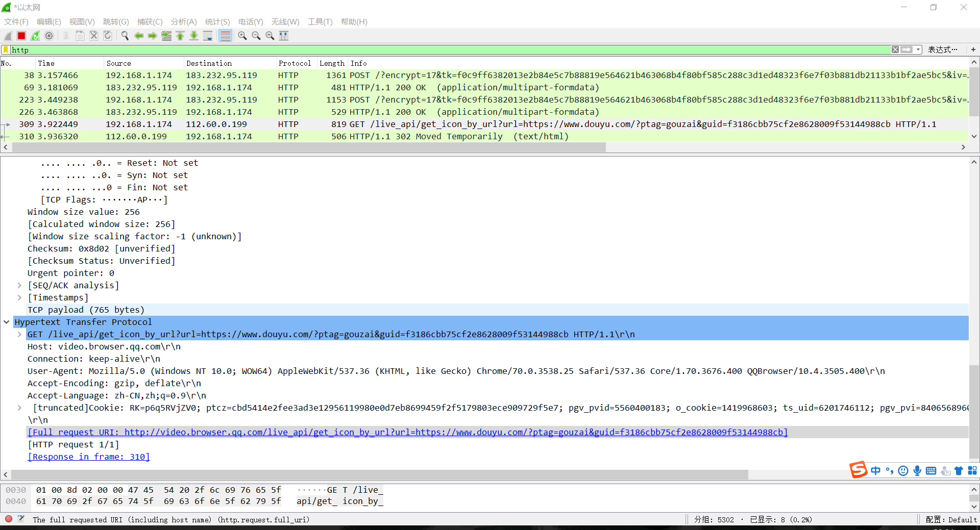
Task: Open the 统计(S) menu
Action: (x=217, y=21)
